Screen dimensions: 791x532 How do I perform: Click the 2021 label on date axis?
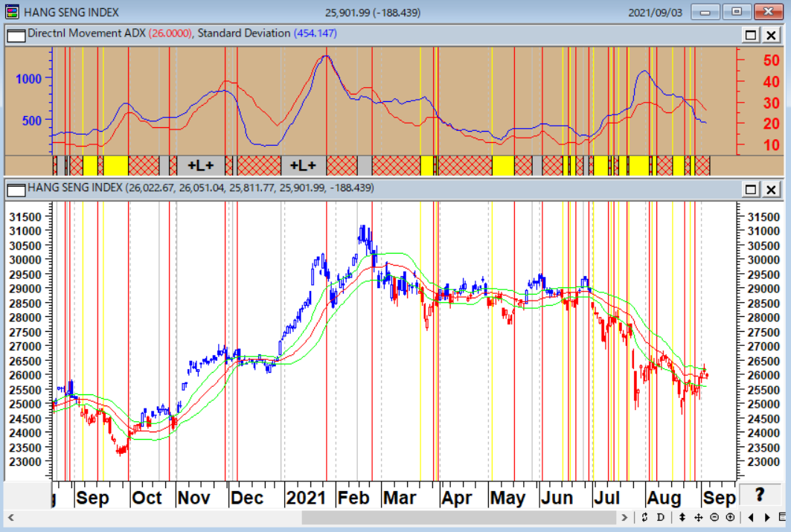[306, 498]
